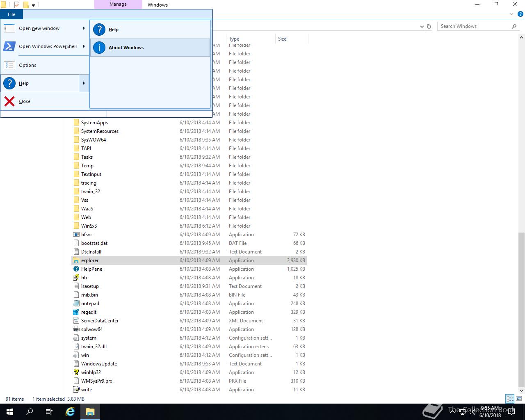Click the notepad file icon

pyautogui.click(x=76, y=304)
